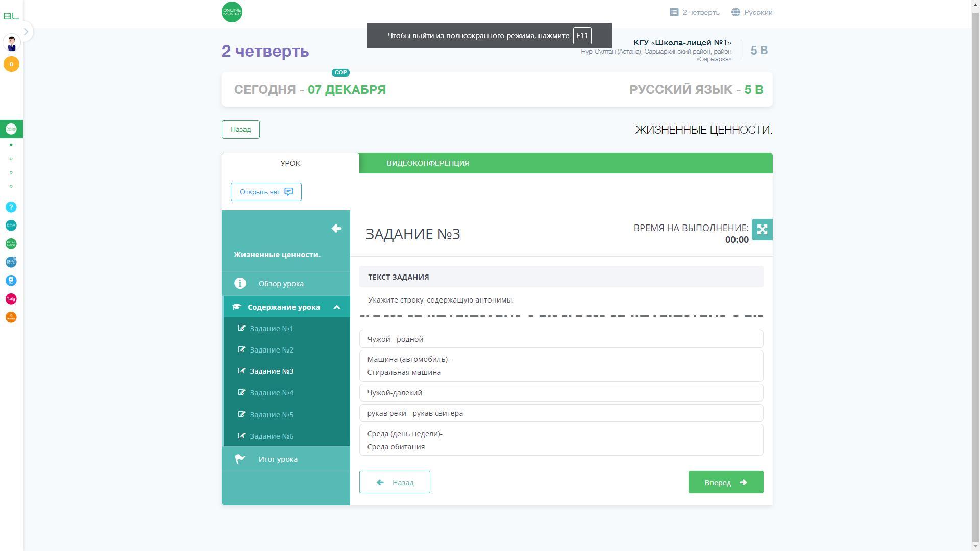Expand the left sidebar with chevron arrow

26,32
